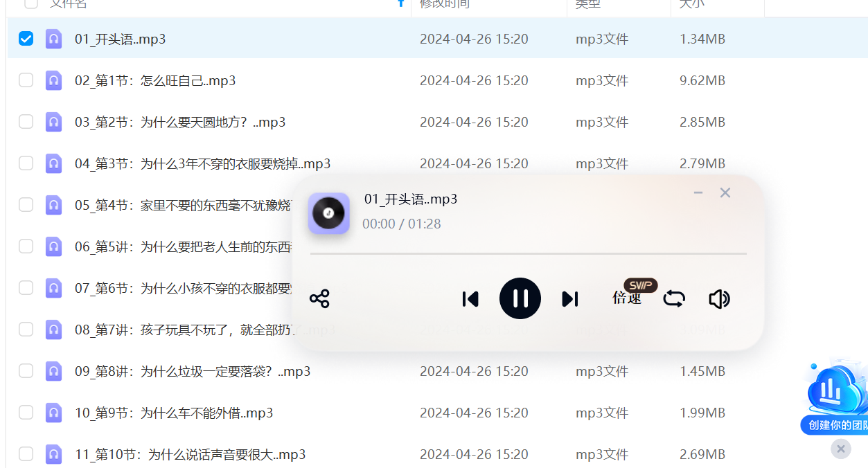Mute the player volume speaker icon
The image size is (868, 468).
pyautogui.click(x=720, y=299)
